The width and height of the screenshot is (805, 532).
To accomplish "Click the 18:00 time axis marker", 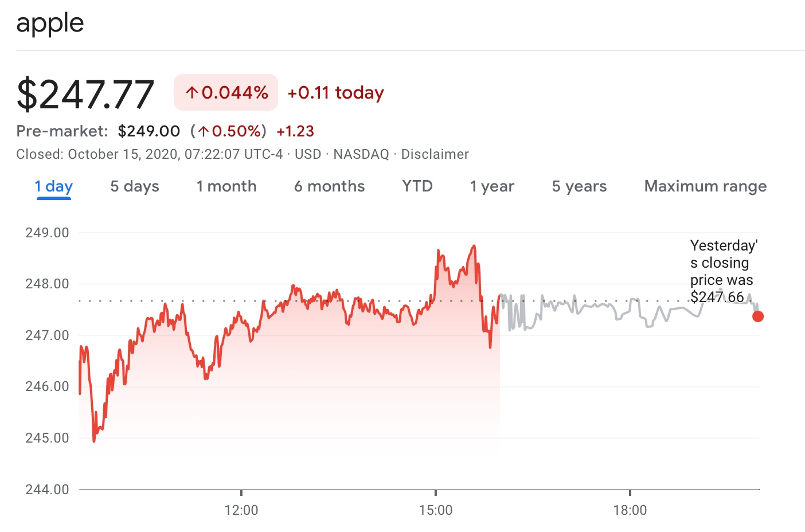I will pos(630,510).
